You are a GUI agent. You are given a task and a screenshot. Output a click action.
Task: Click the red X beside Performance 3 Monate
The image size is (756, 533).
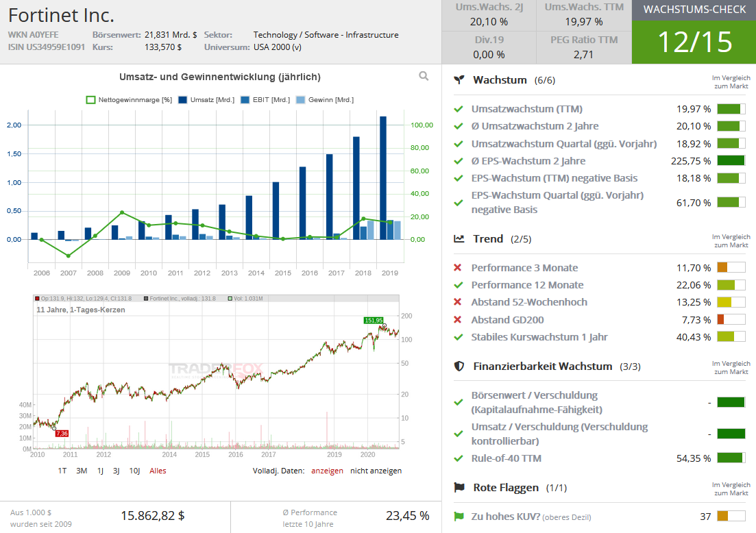(x=458, y=268)
